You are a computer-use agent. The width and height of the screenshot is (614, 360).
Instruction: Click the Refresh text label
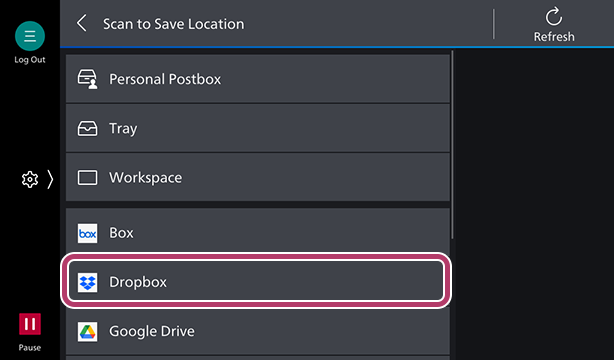pos(554,36)
